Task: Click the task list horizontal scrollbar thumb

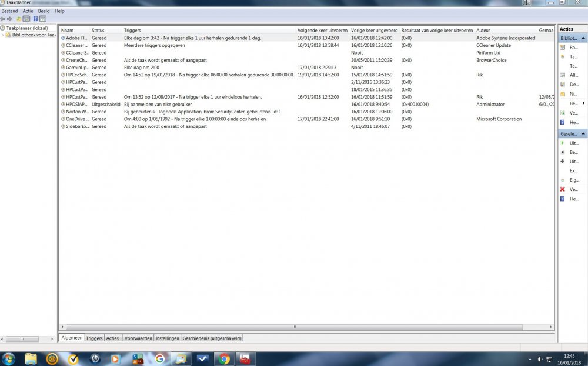Action: coord(294,327)
